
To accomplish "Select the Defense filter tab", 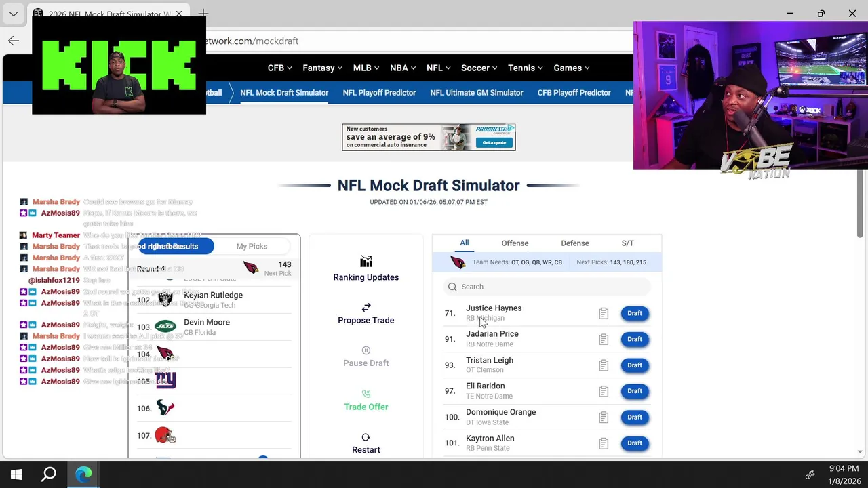I will pyautogui.click(x=575, y=243).
